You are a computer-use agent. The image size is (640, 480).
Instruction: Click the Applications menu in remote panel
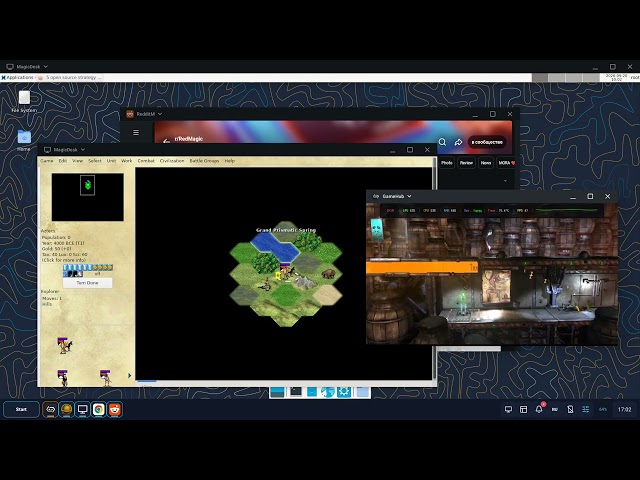point(17,77)
